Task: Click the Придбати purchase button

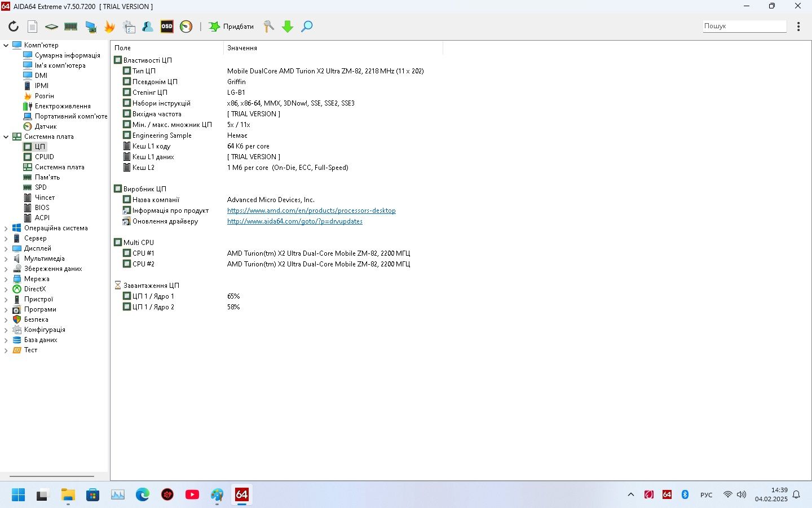Action: [x=231, y=27]
